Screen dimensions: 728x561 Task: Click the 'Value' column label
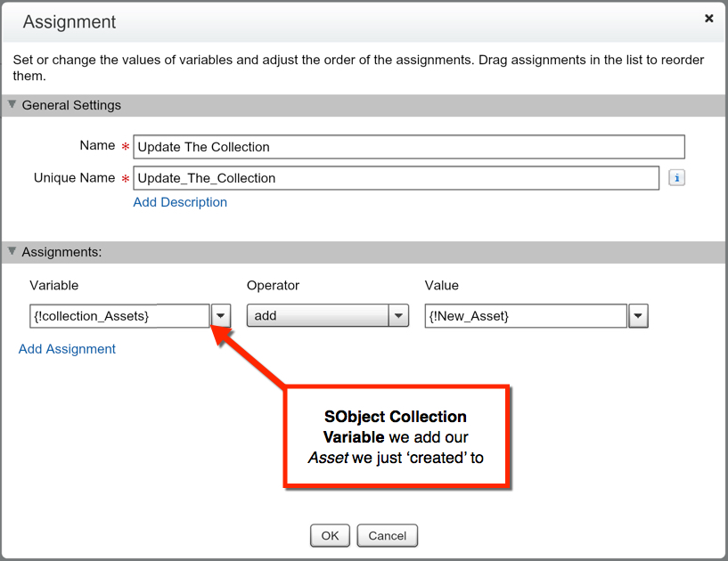pos(442,286)
